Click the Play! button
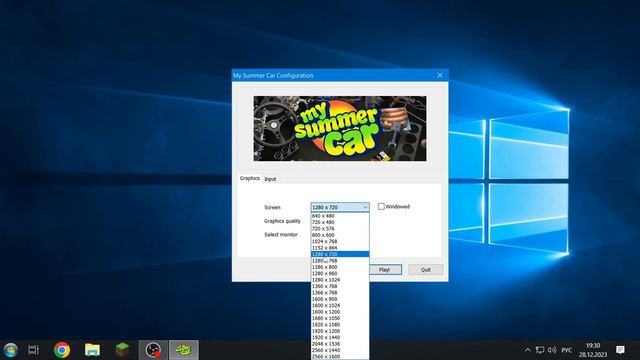640x360 pixels. pos(384,269)
